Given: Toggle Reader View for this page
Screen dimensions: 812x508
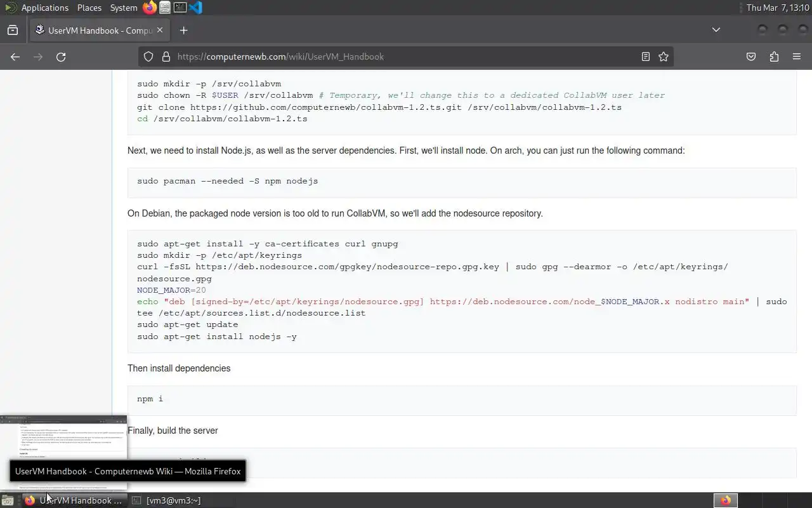Looking at the screenshot, I should pos(646,57).
